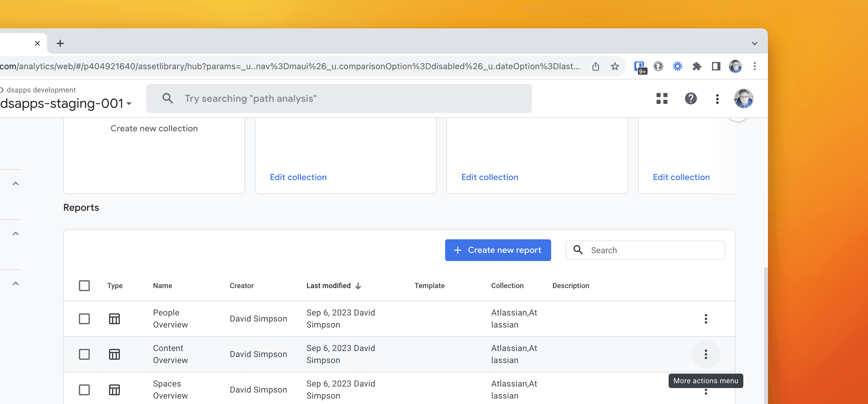
Task: Click the Collection cell in Content Overview row
Action: click(x=514, y=354)
